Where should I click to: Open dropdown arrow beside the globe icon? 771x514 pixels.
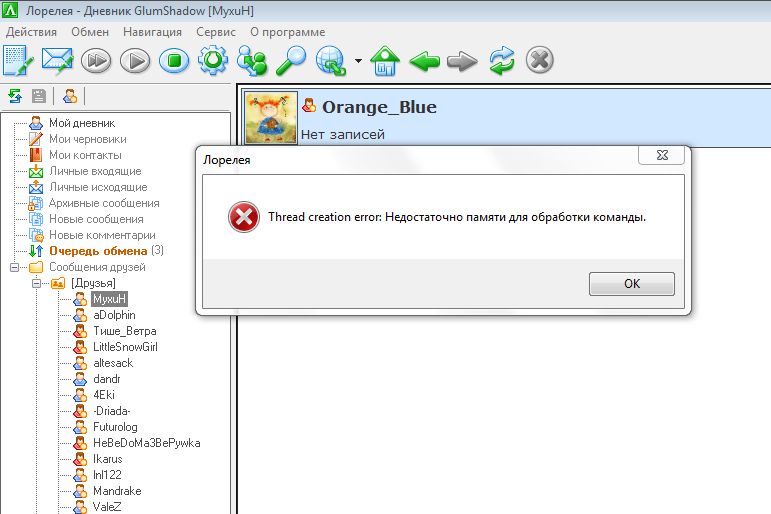(x=358, y=62)
